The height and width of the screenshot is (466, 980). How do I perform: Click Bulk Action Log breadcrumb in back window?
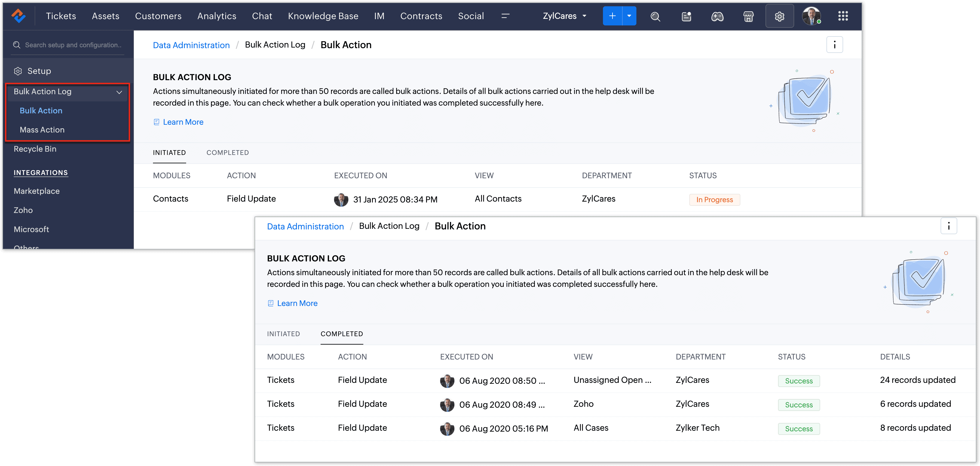point(275,45)
